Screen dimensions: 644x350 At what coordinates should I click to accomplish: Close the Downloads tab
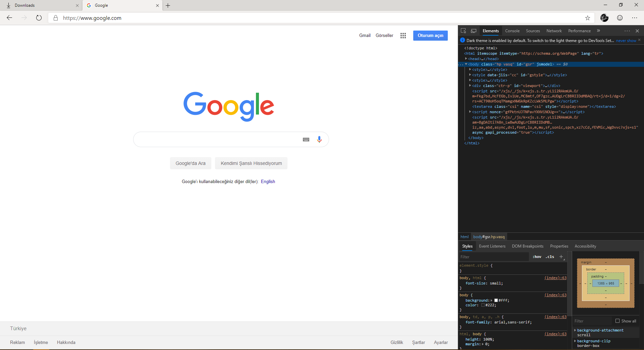(77, 5)
